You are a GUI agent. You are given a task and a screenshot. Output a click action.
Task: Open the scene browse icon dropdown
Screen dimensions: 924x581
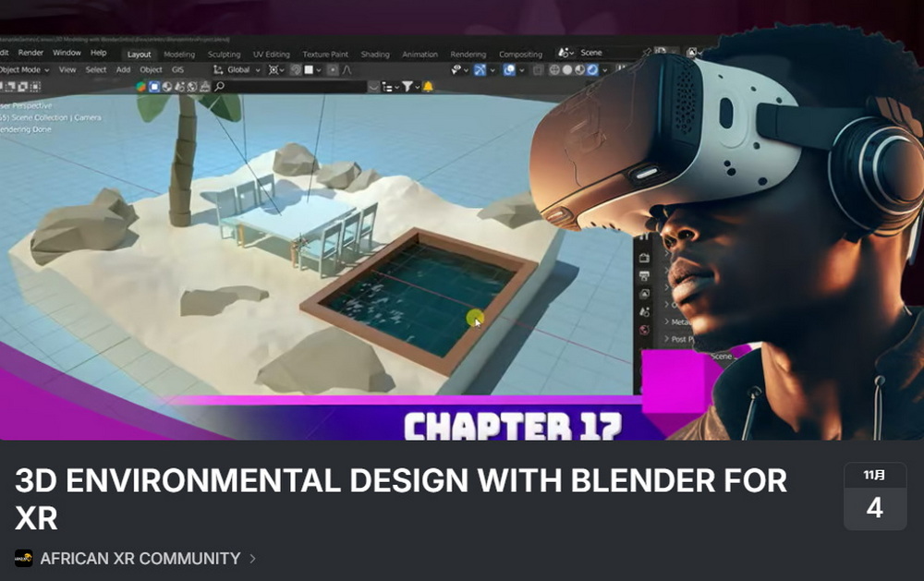[x=565, y=53]
